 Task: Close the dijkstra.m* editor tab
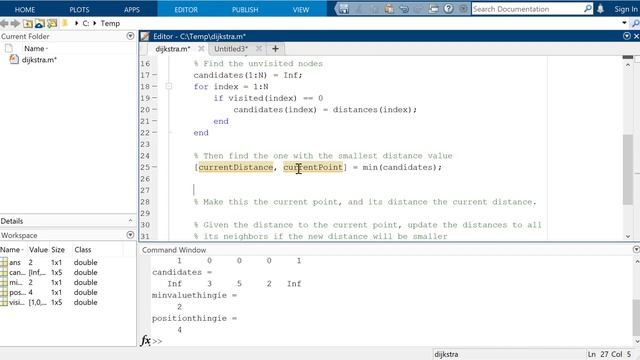201,48
